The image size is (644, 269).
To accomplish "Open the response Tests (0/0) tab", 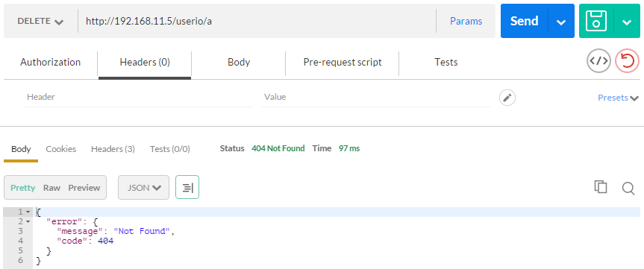I will click(170, 149).
